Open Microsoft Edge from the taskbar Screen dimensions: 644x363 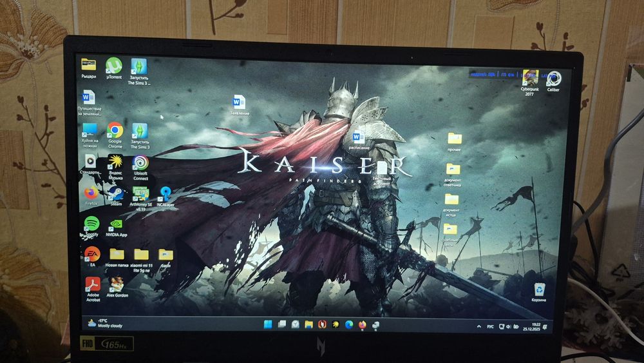tap(348, 325)
